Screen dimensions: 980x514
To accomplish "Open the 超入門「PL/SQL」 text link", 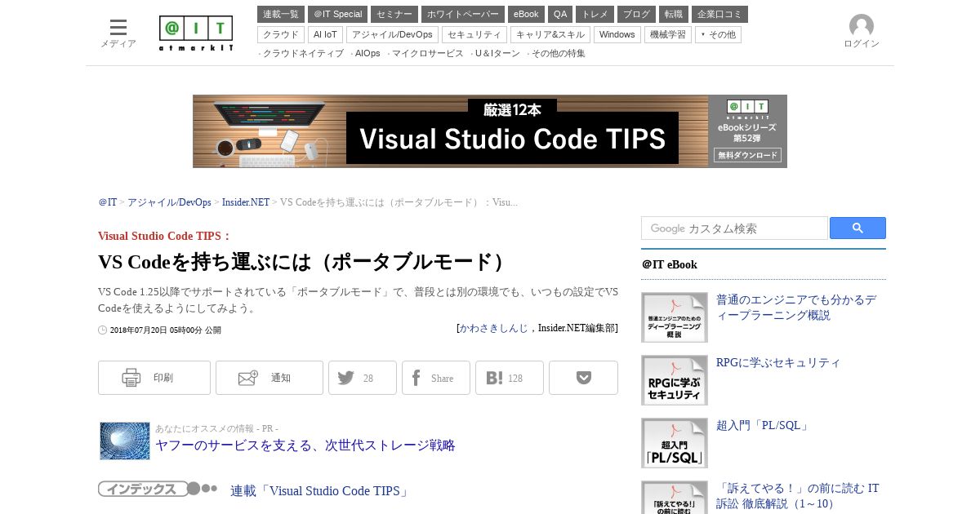I will click(x=763, y=426).
